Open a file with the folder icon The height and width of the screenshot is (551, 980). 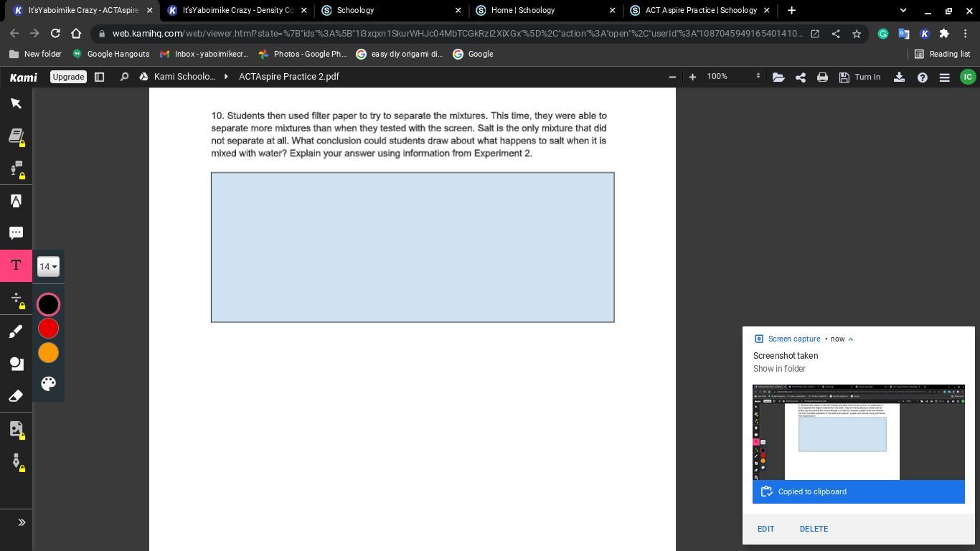(778, 77)
